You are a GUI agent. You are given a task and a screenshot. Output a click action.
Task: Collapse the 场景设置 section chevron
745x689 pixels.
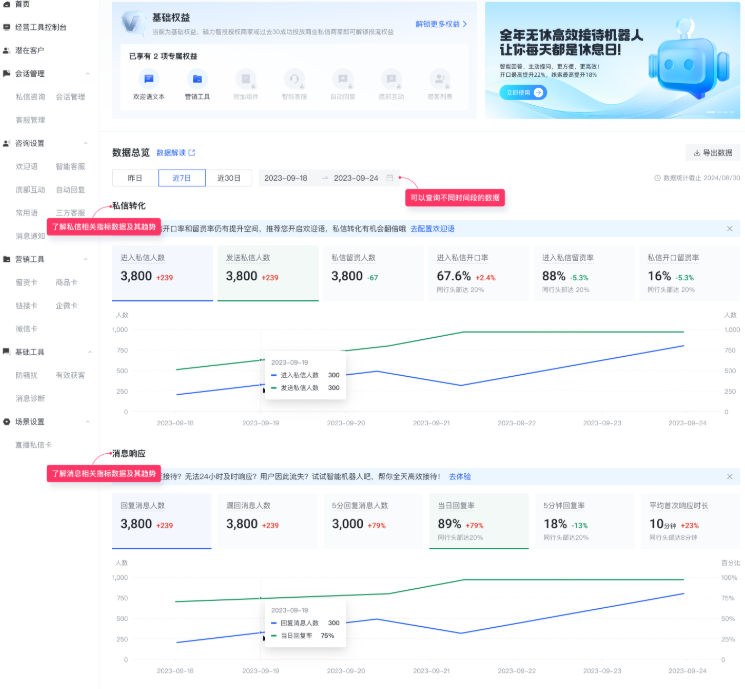(87, 421)
